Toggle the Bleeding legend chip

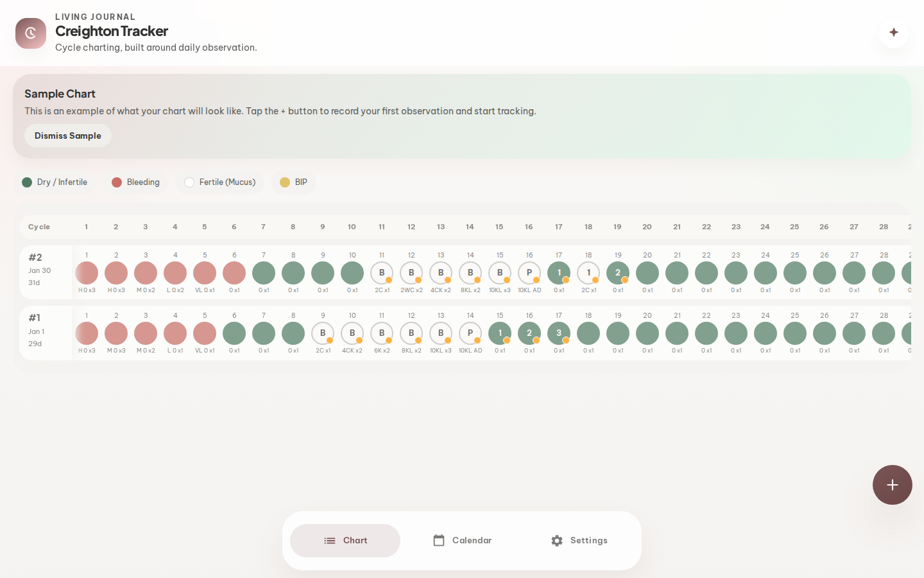pyautogui.click(x=135, y=182)
